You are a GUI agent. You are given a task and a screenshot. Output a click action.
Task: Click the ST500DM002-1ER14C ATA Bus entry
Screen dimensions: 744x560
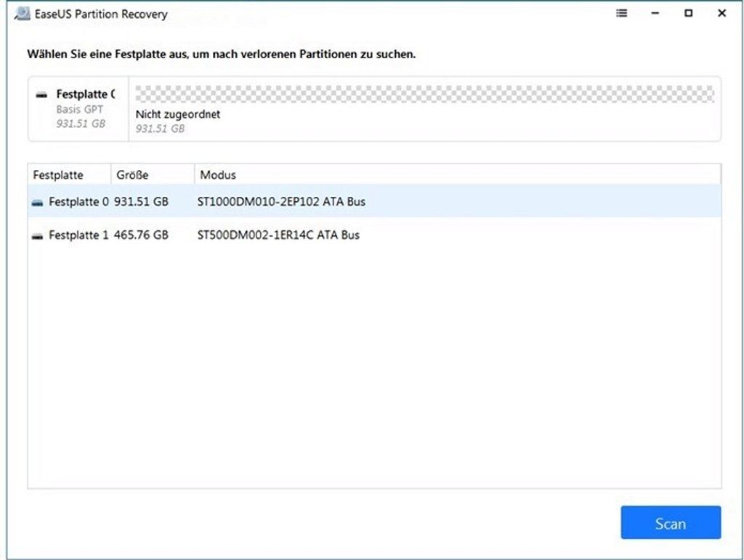click(x=278, y=235)
